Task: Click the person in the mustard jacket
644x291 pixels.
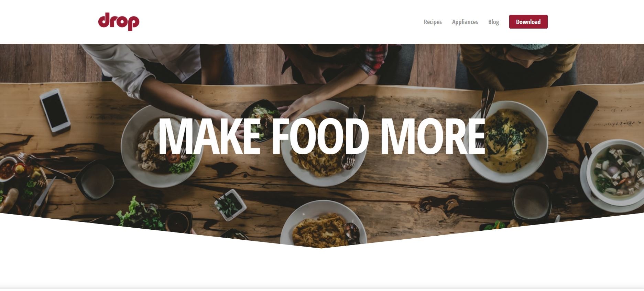Action: click(516, 65)
